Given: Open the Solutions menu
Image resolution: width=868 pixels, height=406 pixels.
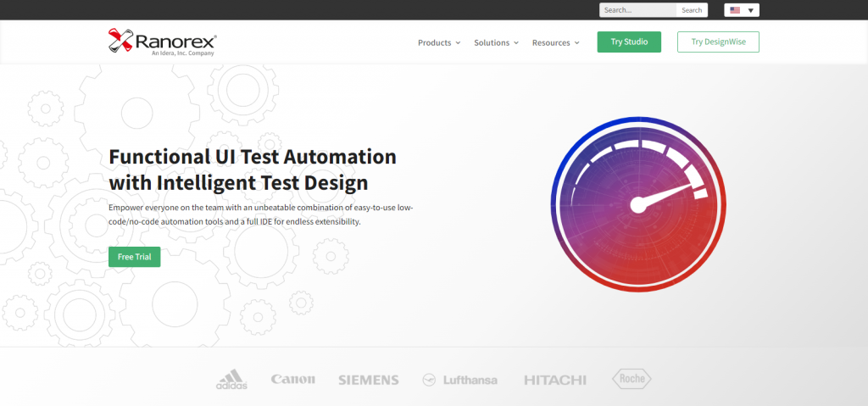Looking at the screenshot, I should coord(496,42).
